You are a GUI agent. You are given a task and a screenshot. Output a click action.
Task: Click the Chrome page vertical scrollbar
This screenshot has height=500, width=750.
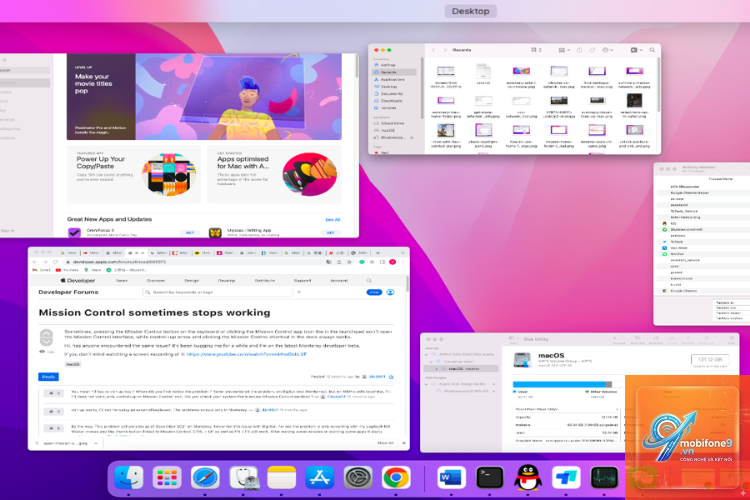[x=407, y=283]
